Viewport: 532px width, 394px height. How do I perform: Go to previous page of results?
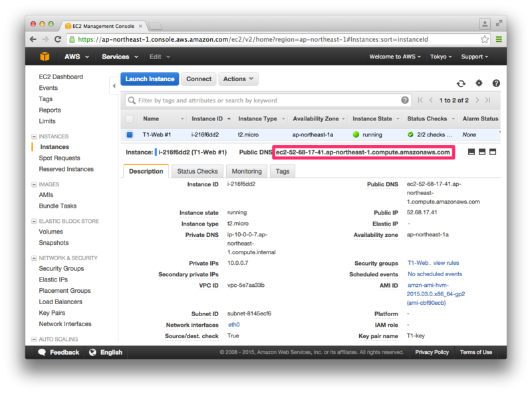[431, 100]
